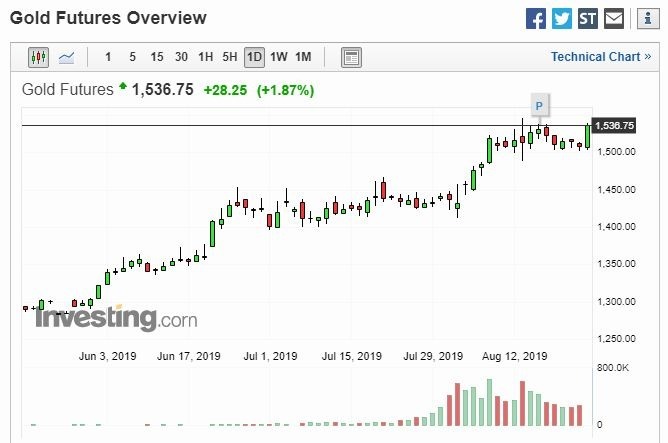Click the Jul 29, 2019 date label
668x443 pixels.
[x=433, y=356]
